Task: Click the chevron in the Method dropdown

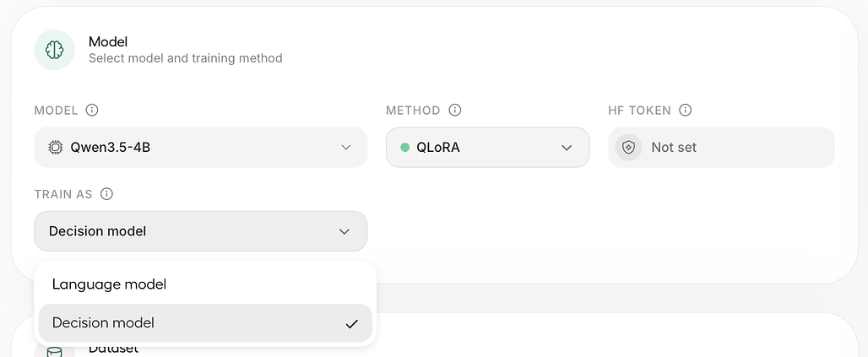Action: click(567, 147)
